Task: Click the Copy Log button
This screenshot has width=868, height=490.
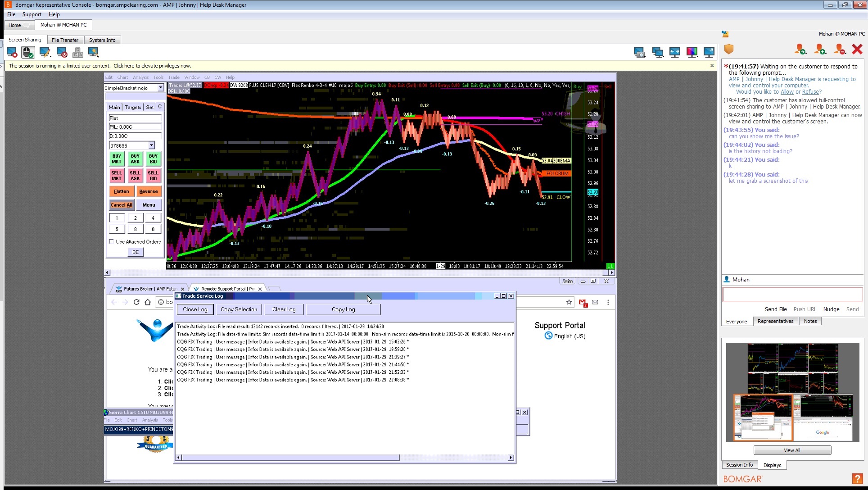Action: [x=343, y=309]
